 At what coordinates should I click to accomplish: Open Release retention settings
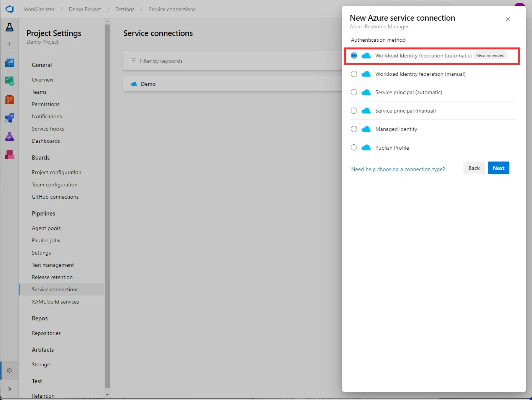point(52,277)
